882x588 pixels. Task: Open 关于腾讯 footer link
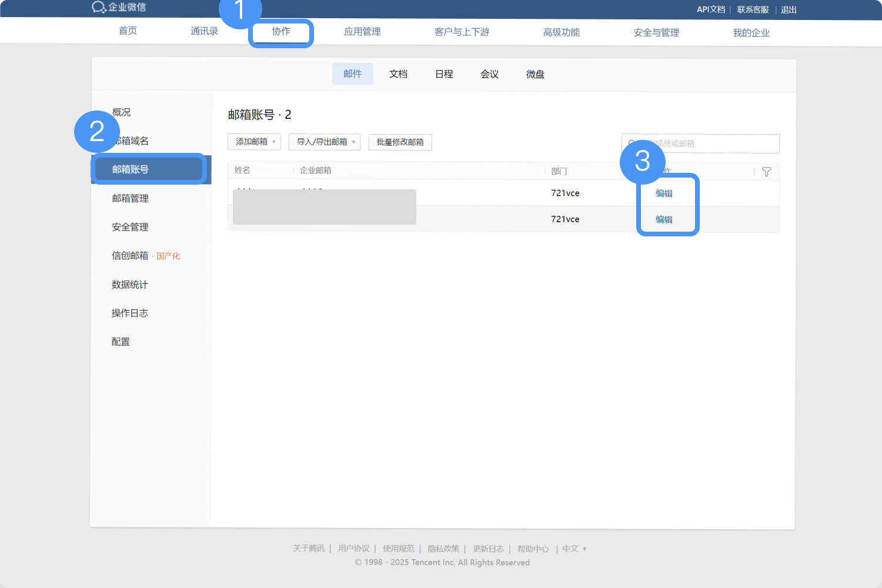click(x=309, y=549)
